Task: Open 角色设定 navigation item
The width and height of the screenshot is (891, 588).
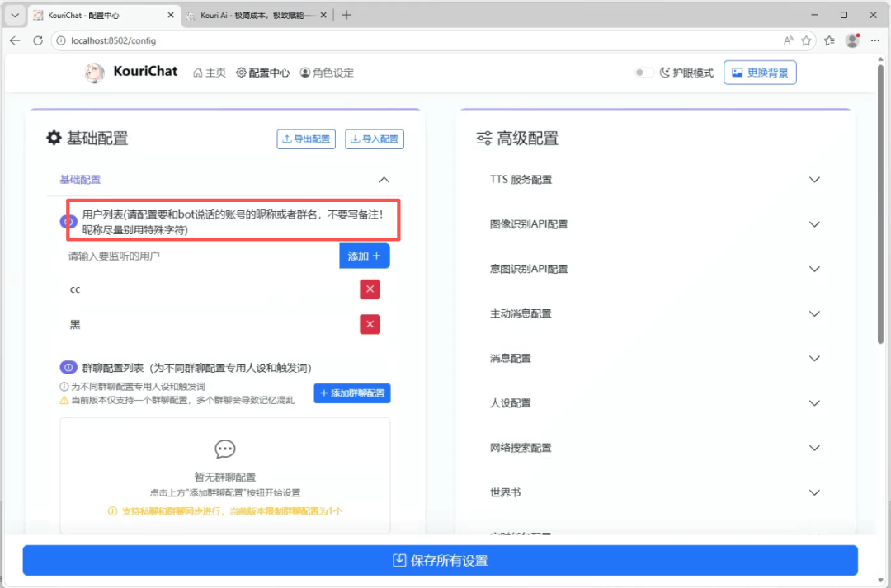Action: [x=327, y=73]
